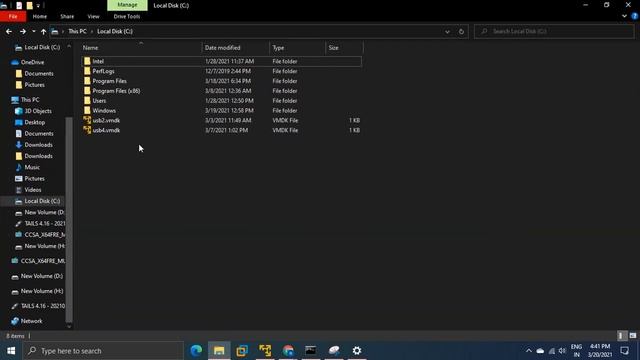Screen dimensions: 640x360
Task: Refresh the Local Disk (C:) folder view
Action: tap(461, 31)
